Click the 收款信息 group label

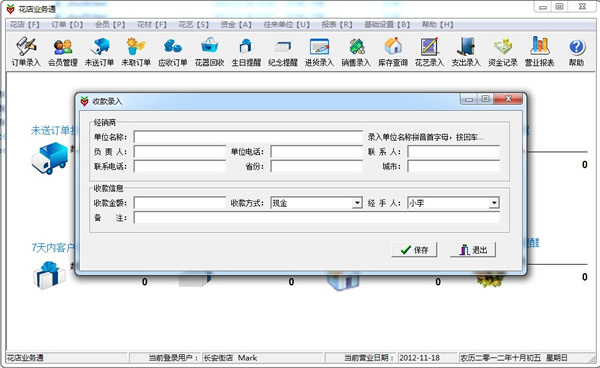click(x=108, y=188)
